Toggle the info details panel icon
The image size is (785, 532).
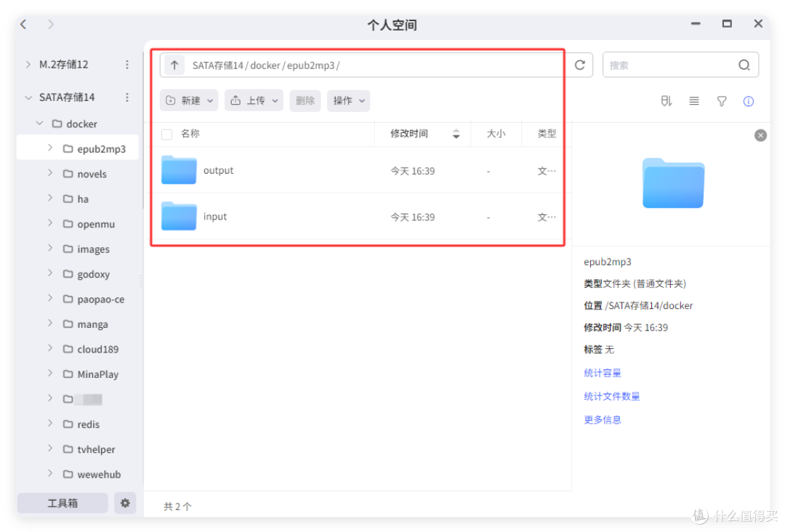(x=749, y=101)
